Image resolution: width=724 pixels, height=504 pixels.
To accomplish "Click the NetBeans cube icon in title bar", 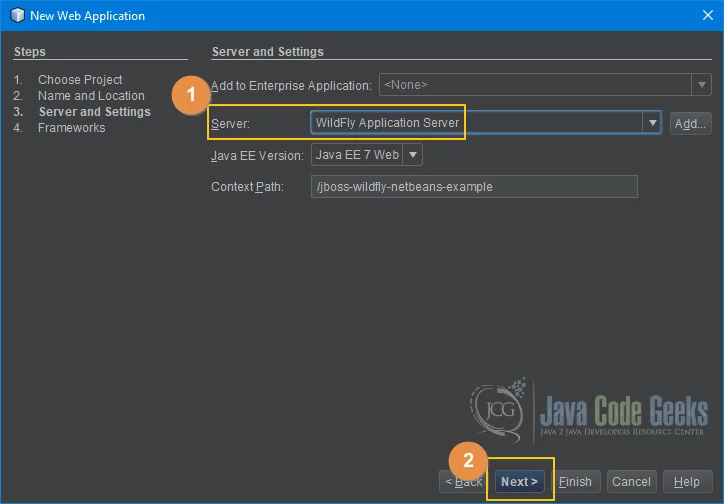I will point(17,15).
